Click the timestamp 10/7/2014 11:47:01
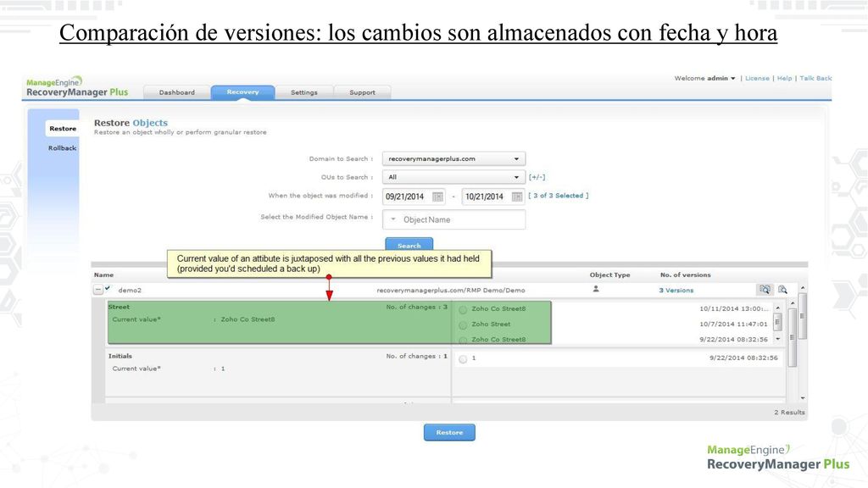 pyautogui.click(x=733, y=324)
